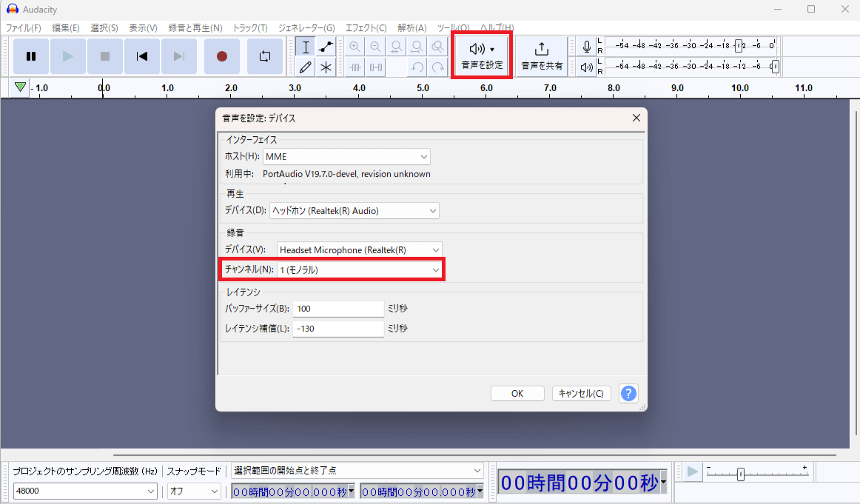Click the Stop transport button
The image size is (860, 504).
pyautogui.click(x=105, y=56)
